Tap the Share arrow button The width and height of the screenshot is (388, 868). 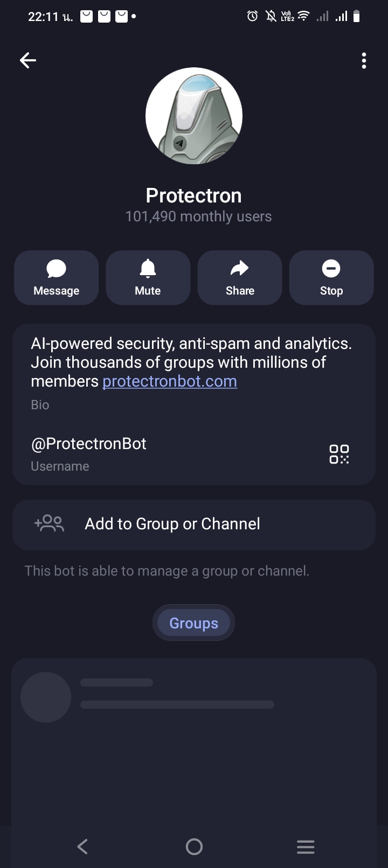(240, 278)
